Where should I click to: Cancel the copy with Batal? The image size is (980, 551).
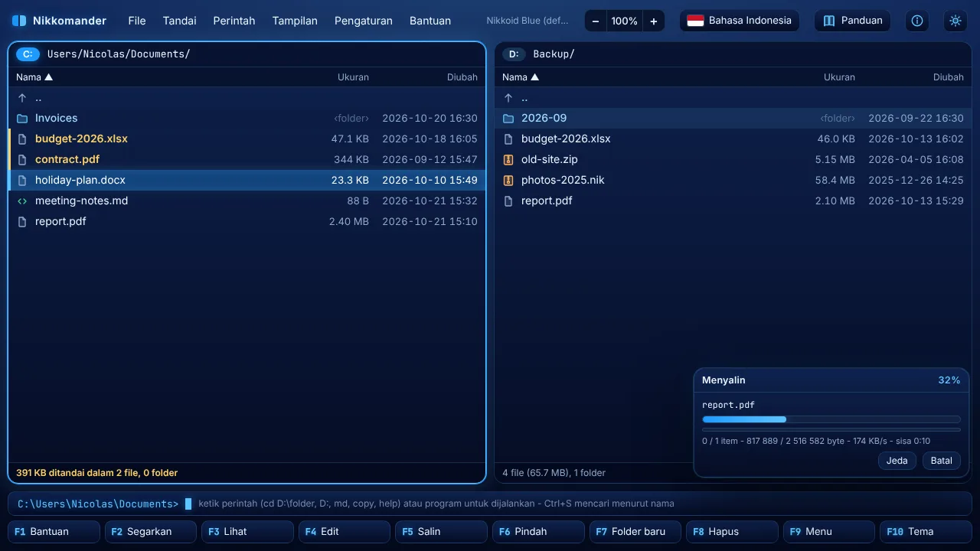942,461
